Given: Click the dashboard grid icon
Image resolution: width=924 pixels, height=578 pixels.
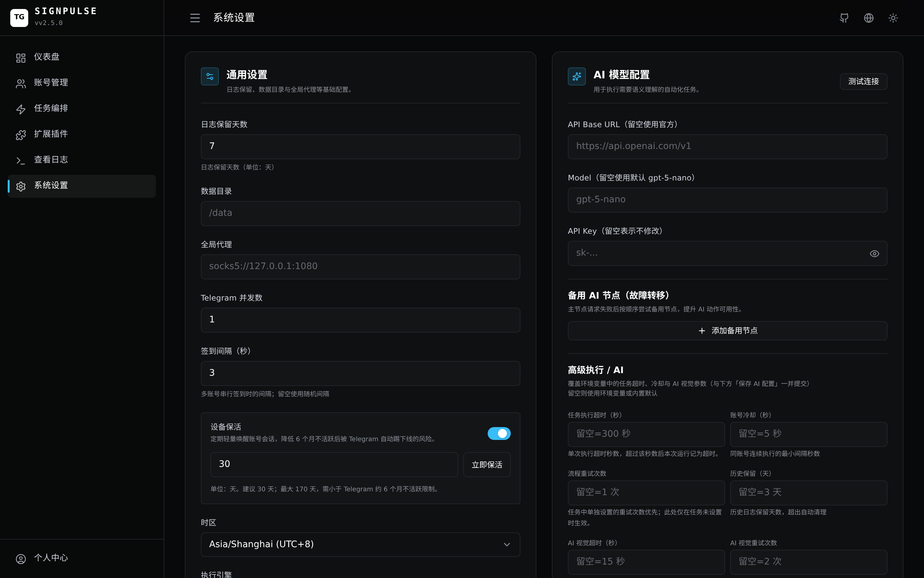Looking at the screenshot, I should 21,58.
